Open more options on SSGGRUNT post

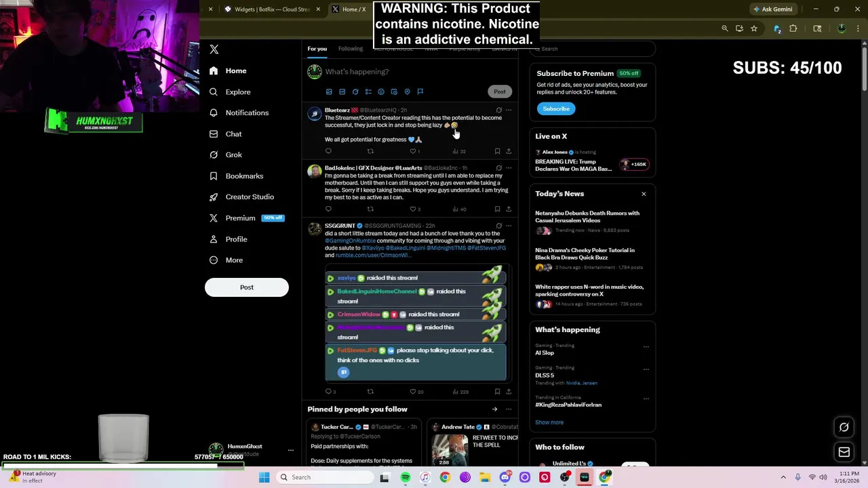[509, 226]
